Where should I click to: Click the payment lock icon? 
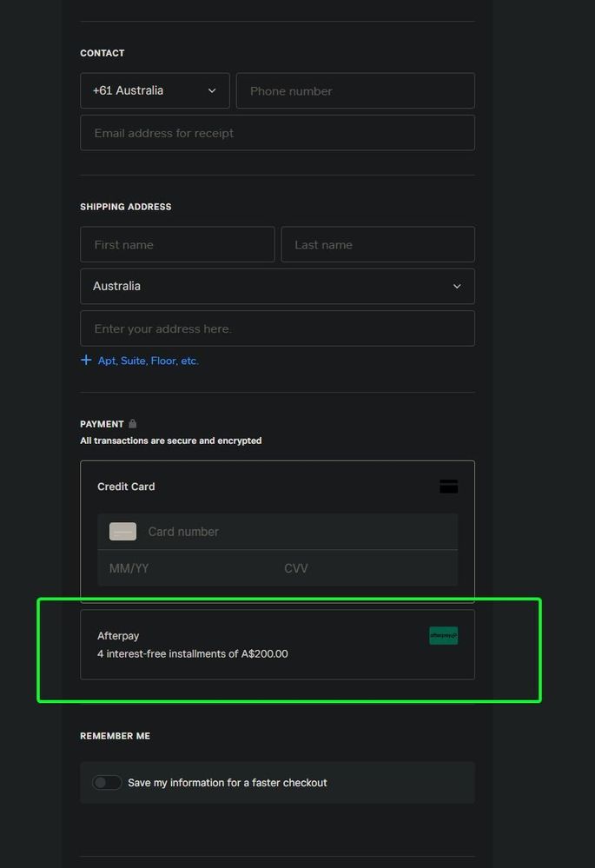click(133, 424)
